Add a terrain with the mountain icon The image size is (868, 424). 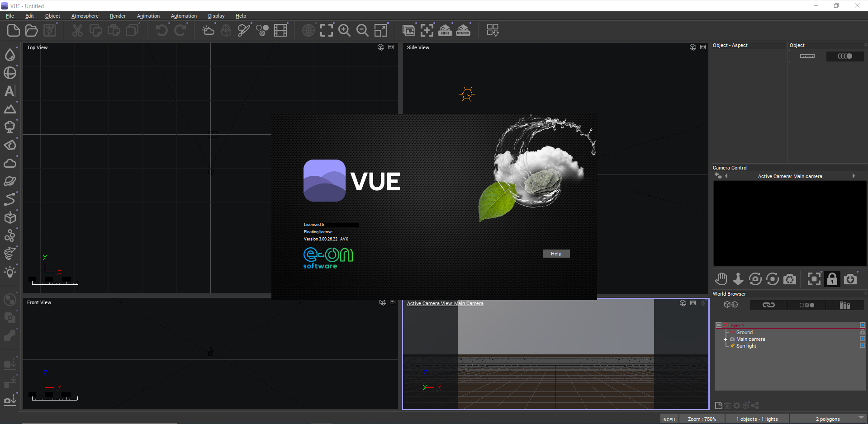point(10,109)
